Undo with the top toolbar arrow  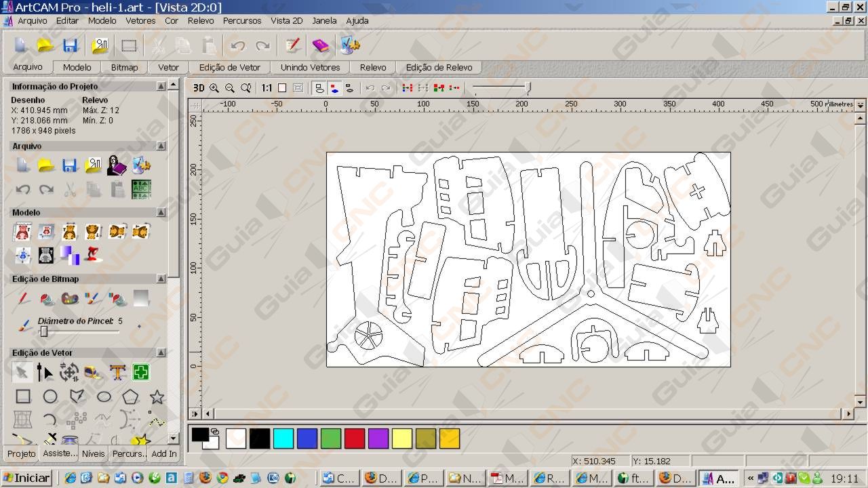click(x=237, y=45)
